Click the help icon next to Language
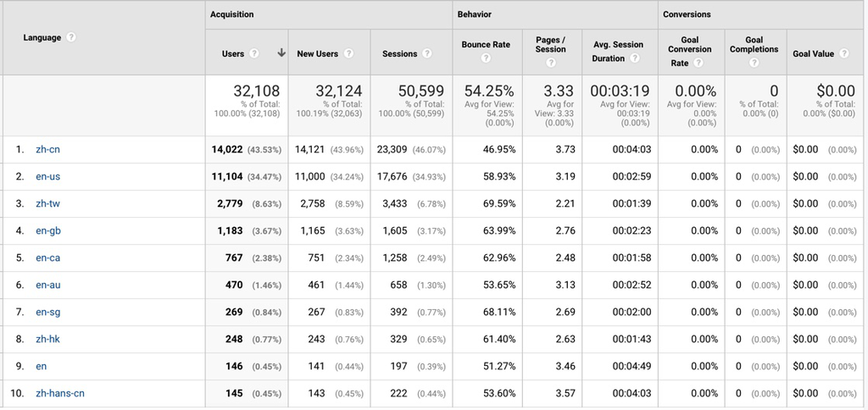The width and height of the screenshot is (868, 410). click(71, 37)
